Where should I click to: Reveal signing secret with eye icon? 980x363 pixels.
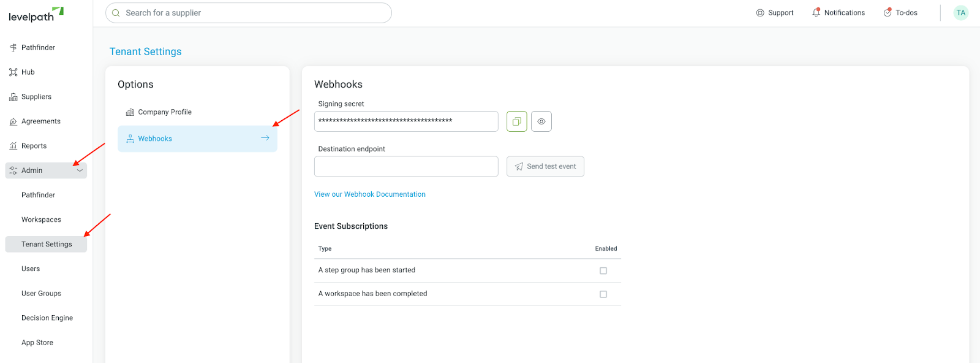[x=541, y=121]
